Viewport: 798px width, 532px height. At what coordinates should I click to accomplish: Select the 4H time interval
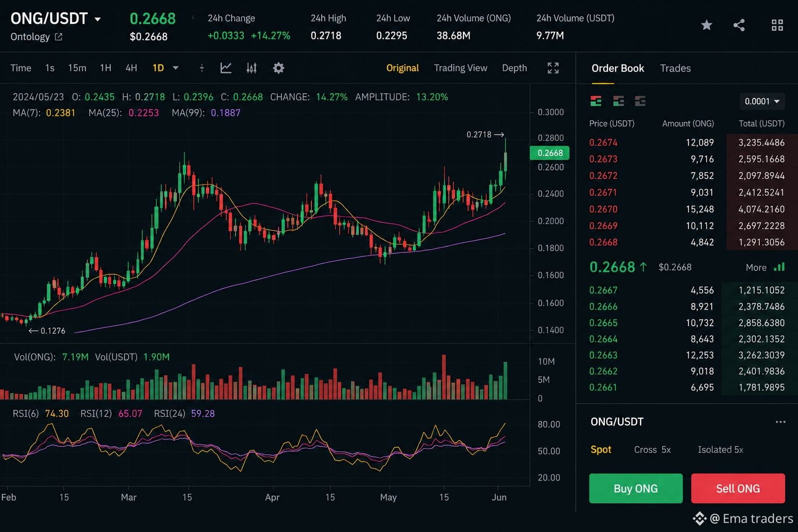[x=131, y=68]
